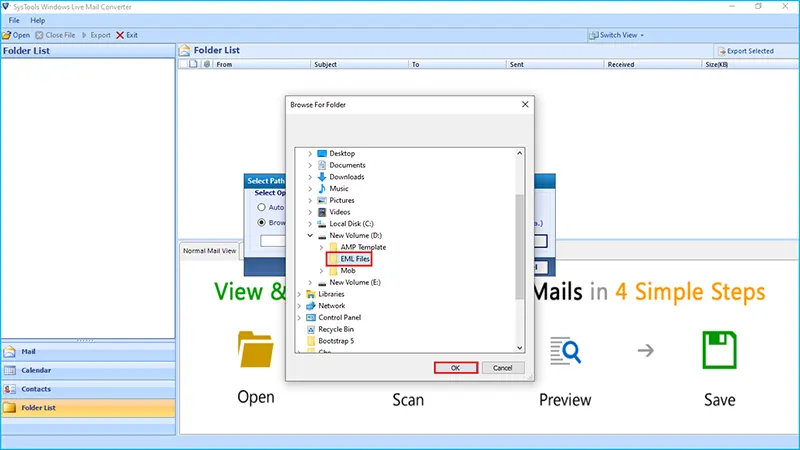Click the Open toolbar folder icon
800x450 pixels.
6,35
